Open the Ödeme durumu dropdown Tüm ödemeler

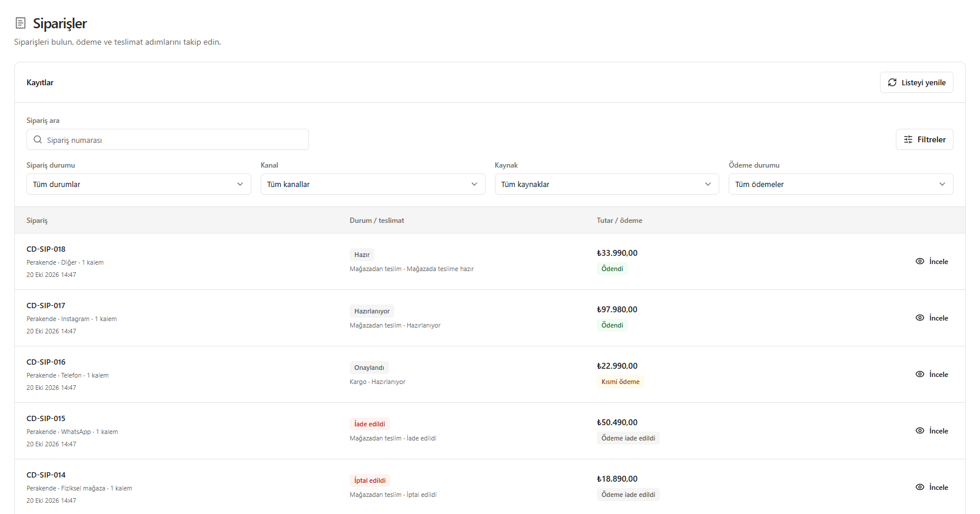pyautogui.click(x=841, y=184)
